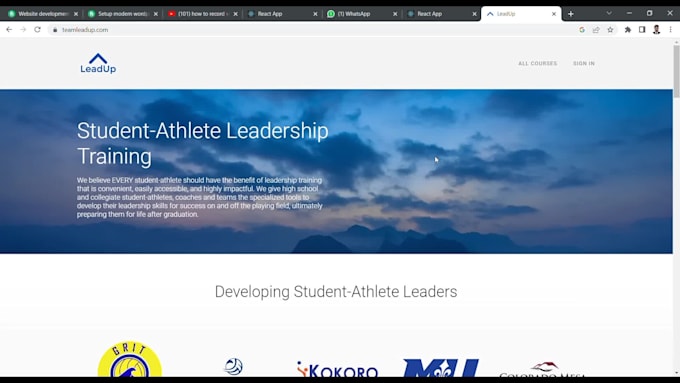Click the blue MU logo
Screen dimensions: 680x383
click(441, 368)
